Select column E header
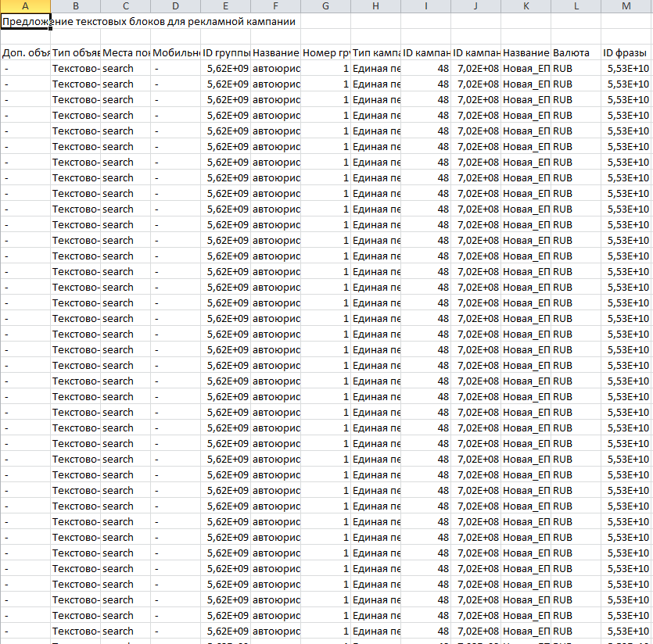 click(225, 6)
